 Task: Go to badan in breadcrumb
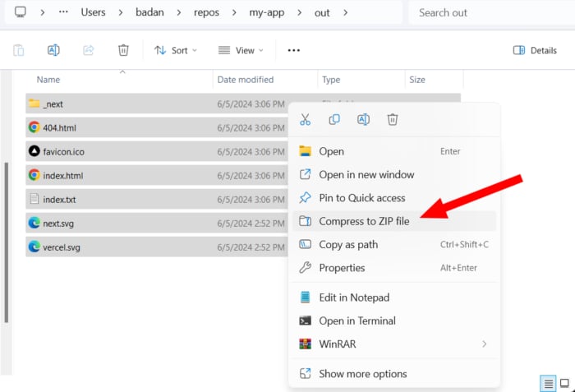tap(149, 12)
